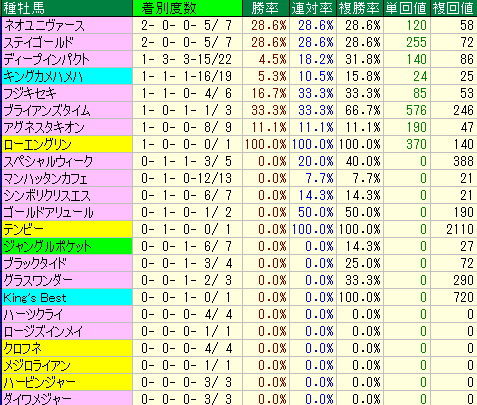Image resolution: width=477 pixels, height=405 pixels.
Task: Click the 16.7% 勝率 for フジキセキ
Action: point(269,94)
